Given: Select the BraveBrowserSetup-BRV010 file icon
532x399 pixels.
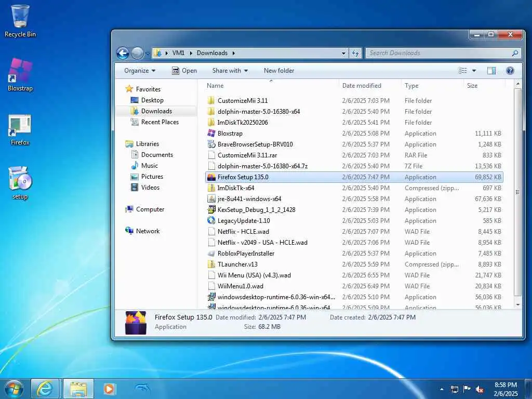Looking at the screenshot, I should pos(211,144).
